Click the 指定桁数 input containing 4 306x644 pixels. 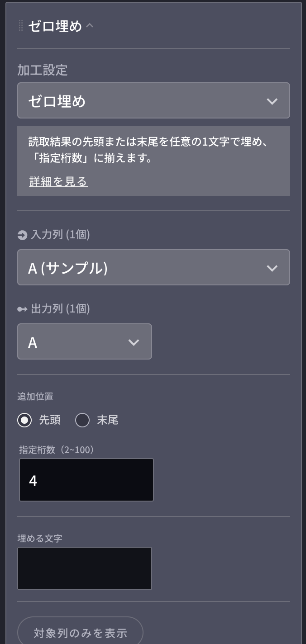tap(86, 479)
